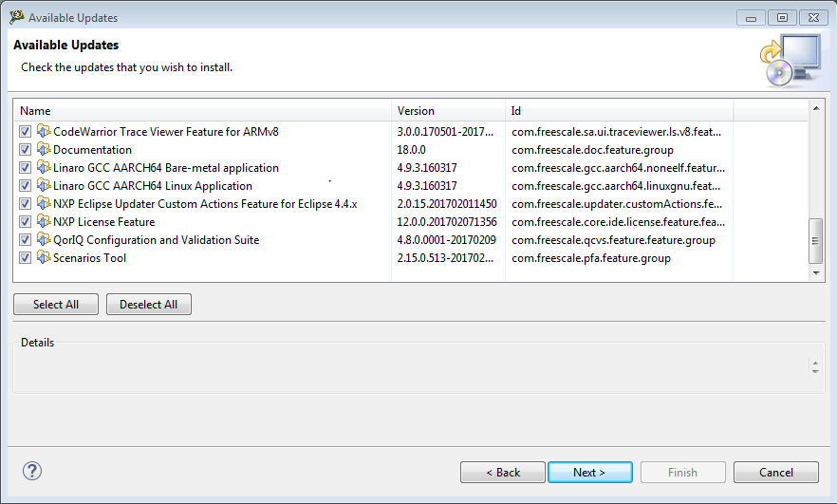This screenshot has width=837, height=504.
Task: Click the updates list scroll down arrow
Action: pos(816,272)
